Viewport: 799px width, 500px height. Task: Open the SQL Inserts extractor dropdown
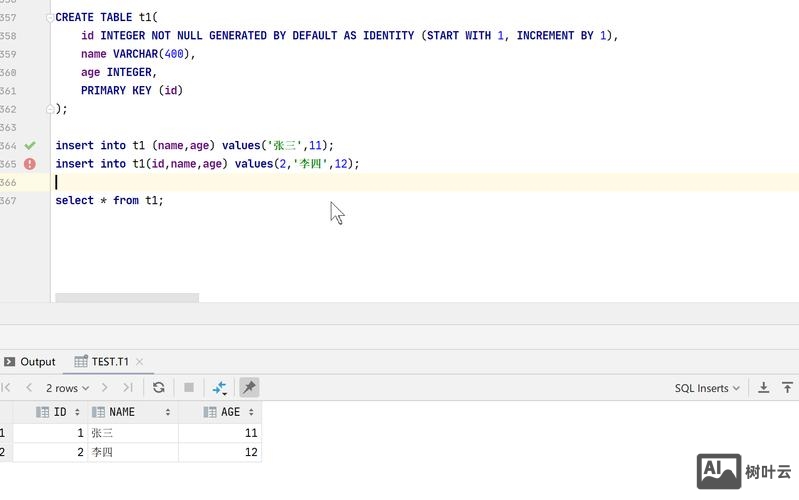[707, 388]
